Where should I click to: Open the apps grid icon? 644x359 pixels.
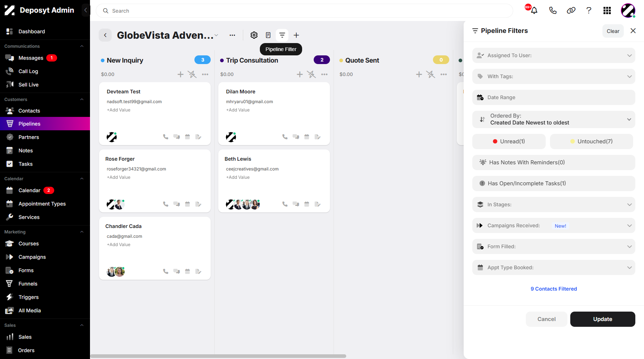pos(607,10)
